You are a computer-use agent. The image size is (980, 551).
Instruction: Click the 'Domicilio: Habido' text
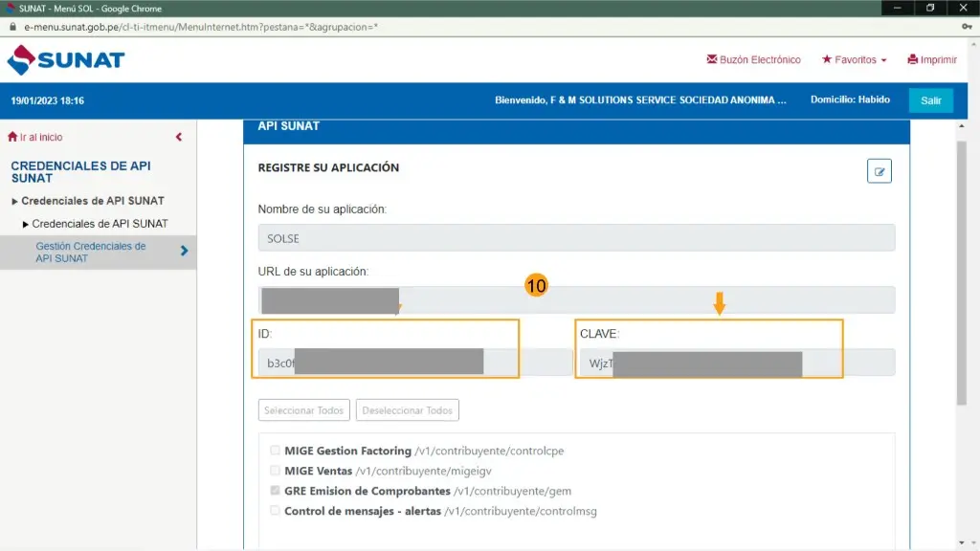pos(850,99)
